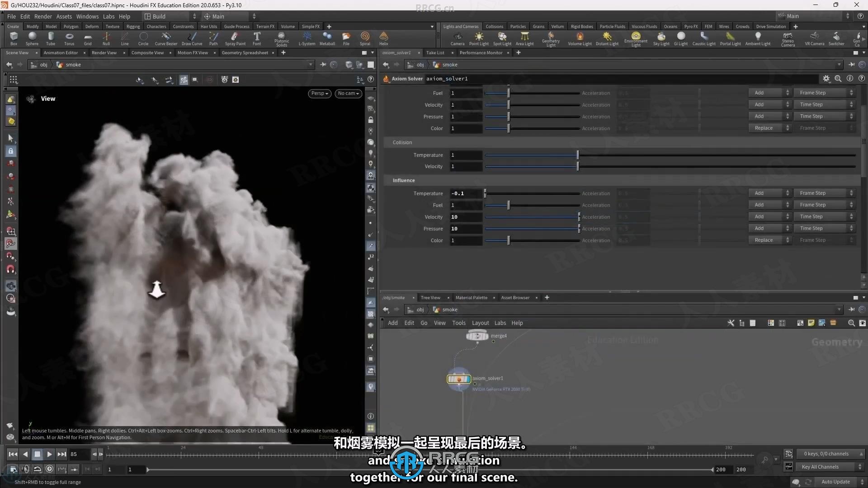
Task: Pick the Curve Bezier tool
Action: 166,38
